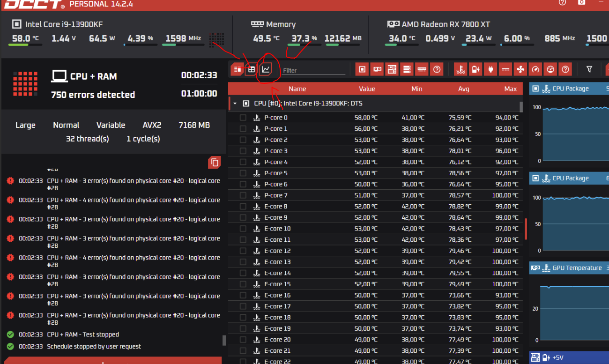Image resolution: width=609 pixels, height=364 pixels.
Task: Show only fan sensors
Action: pos(520,69)
